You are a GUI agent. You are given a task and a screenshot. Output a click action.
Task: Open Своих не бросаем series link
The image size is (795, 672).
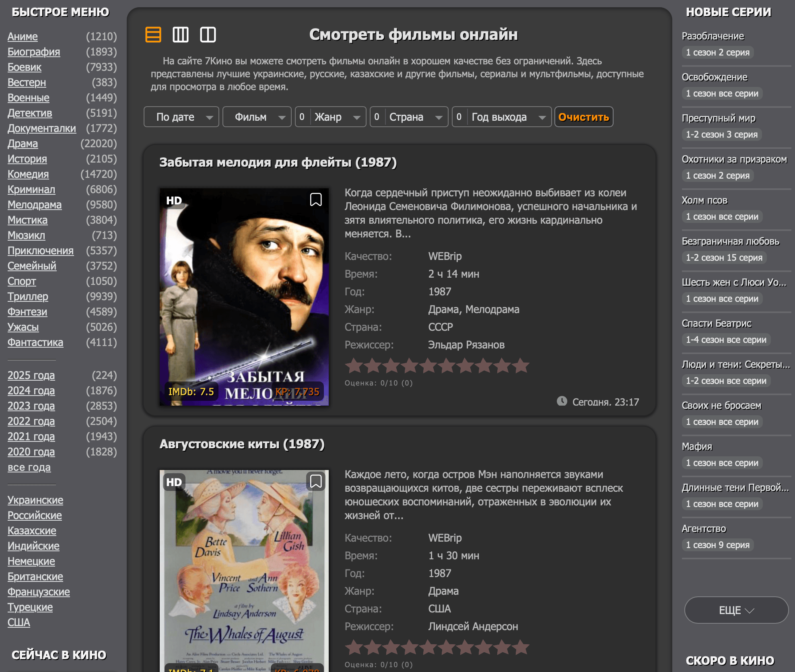coord(721,406)
